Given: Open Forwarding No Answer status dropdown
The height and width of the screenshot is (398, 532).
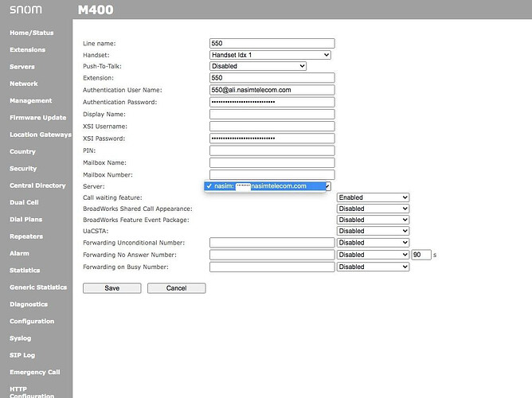Looking at the screenshot, I should click(x=373, y=255).
